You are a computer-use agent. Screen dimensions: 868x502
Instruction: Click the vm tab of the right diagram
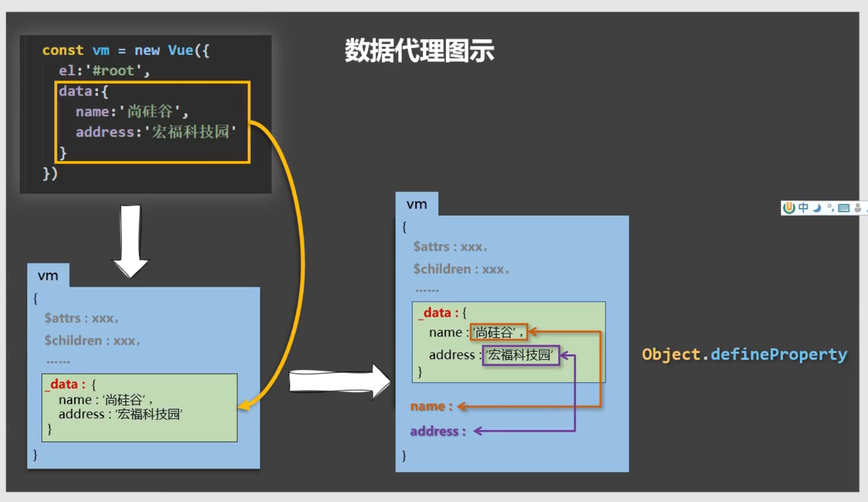tap(417, 204)
